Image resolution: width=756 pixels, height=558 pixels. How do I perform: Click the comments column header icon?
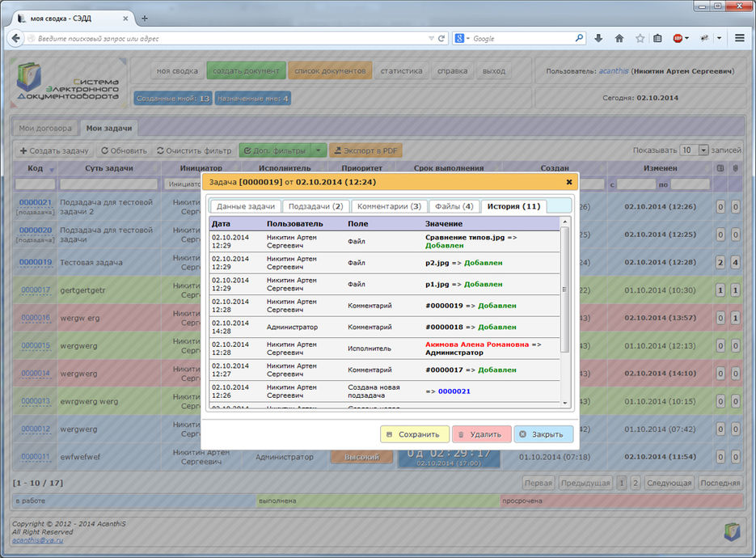click(720, 168)
